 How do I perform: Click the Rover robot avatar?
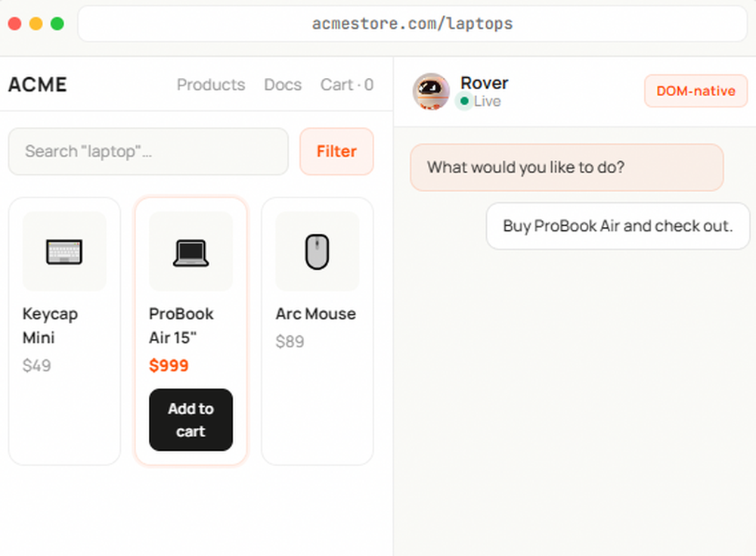[431, 92]
